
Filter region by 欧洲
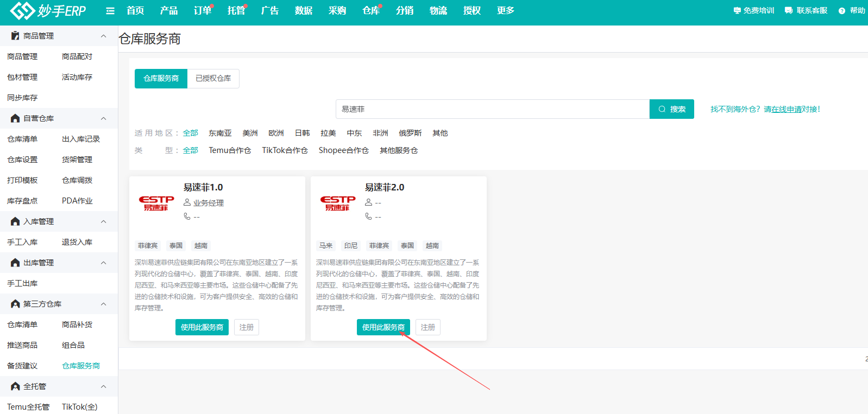point(276,133)
